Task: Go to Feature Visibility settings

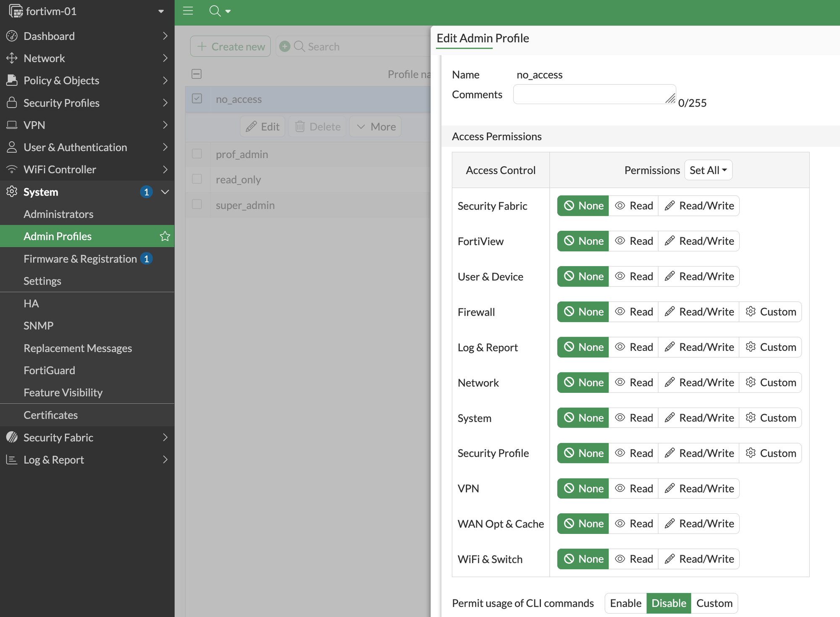Action: pyautogui.click(x=63, y=392)
